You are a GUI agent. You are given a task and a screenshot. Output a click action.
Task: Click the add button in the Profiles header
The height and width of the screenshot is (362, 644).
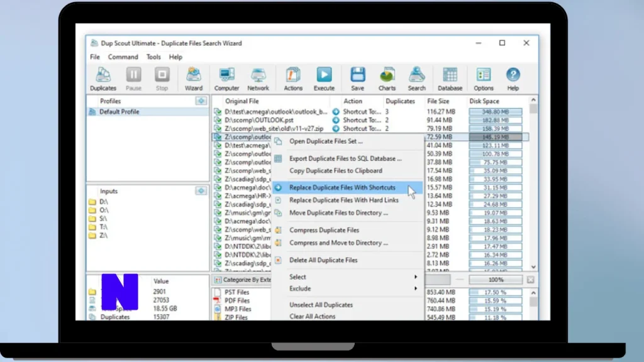tap(201, 101)
